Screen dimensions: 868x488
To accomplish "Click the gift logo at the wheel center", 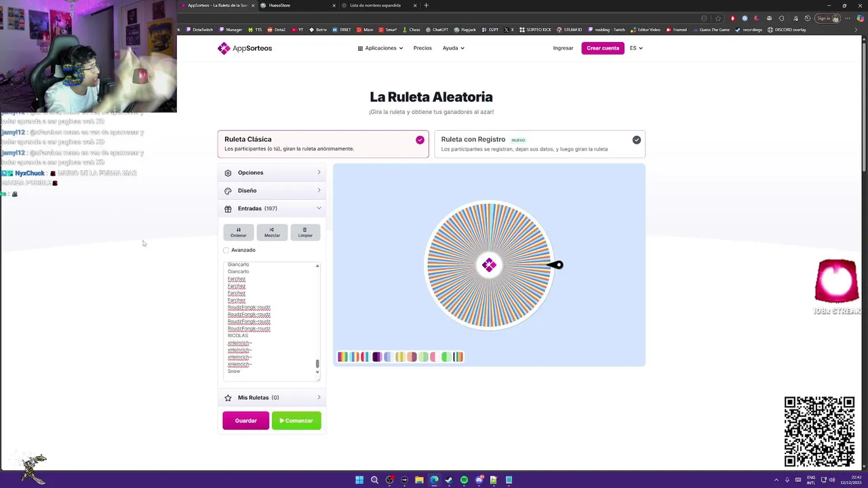I will click(x=489, y=265).
